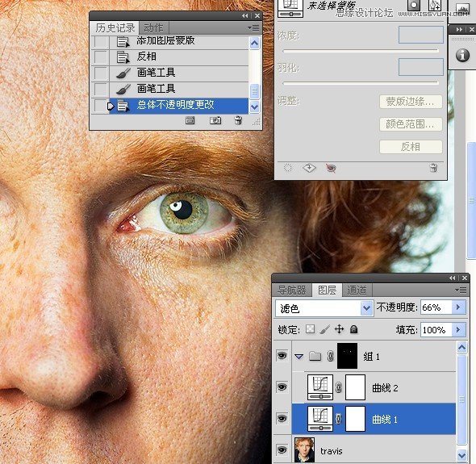
Task: Click the 曲线 2 curves adjustment thumbnail
Action: click(x=320, y=387)
